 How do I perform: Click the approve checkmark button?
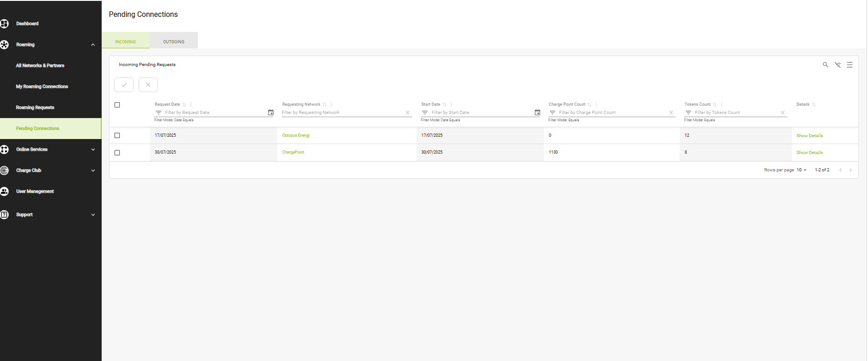(124, 85)
